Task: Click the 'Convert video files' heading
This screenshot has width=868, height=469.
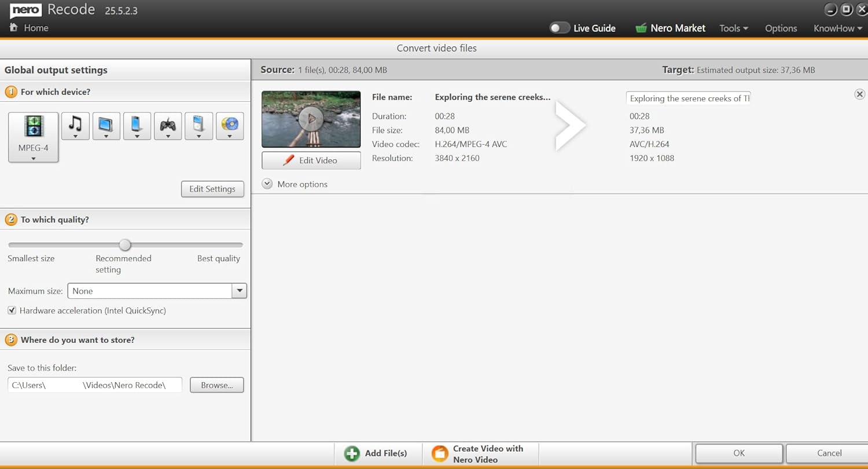Action: click(437, 48)
